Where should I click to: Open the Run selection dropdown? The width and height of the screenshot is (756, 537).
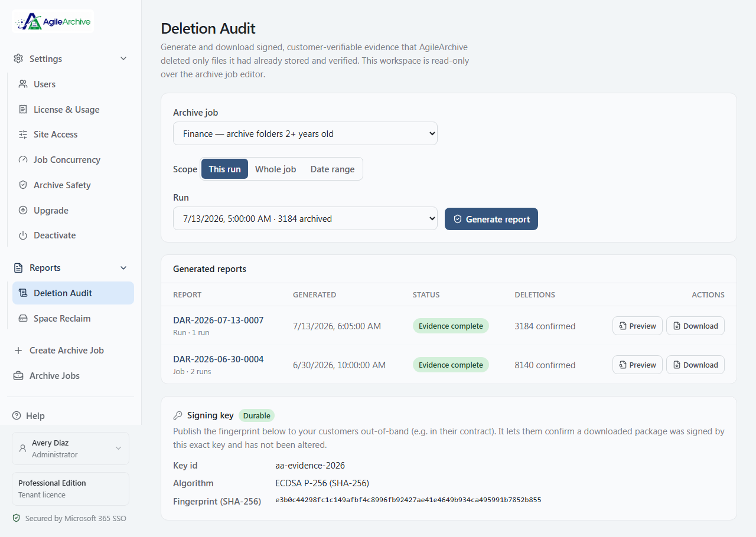tap(305, 218)
